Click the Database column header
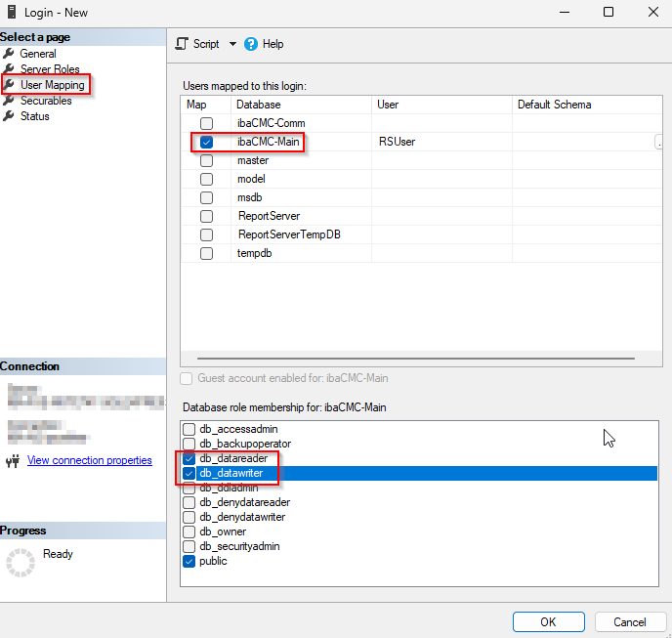The height and width of the screenshot is (638, 672). [x=301, y=105]
